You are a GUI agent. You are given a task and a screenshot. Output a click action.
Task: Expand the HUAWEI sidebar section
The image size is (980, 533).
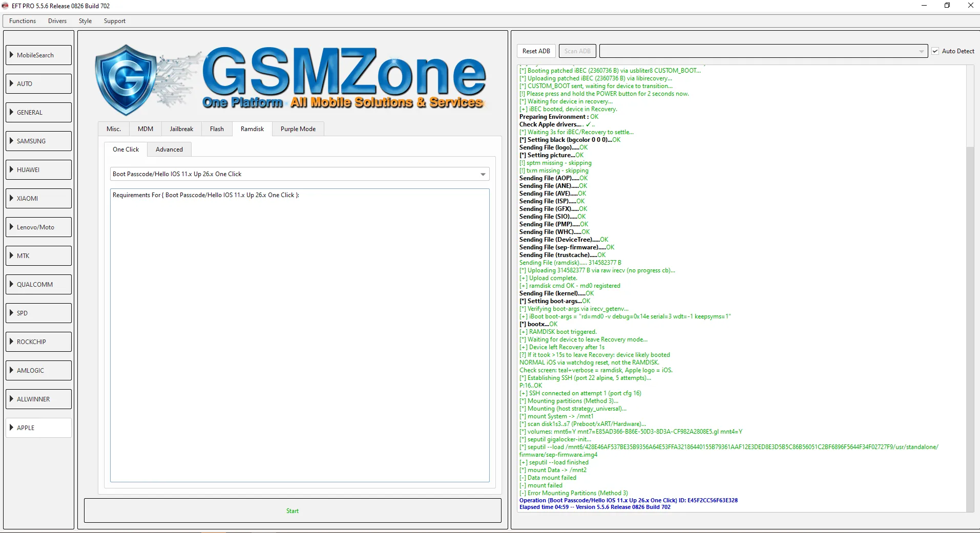(x=39, y=170)
